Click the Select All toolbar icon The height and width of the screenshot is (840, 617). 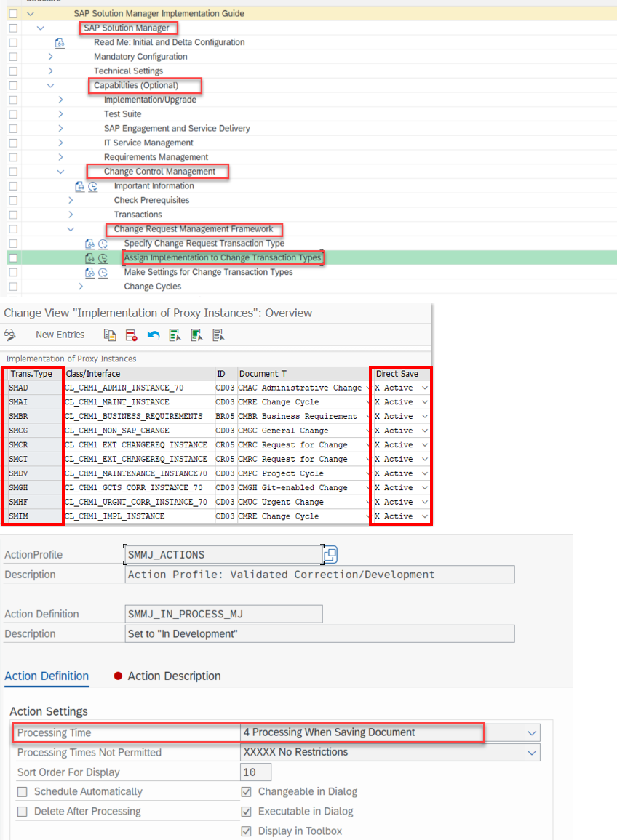click(x=175, y=335)
